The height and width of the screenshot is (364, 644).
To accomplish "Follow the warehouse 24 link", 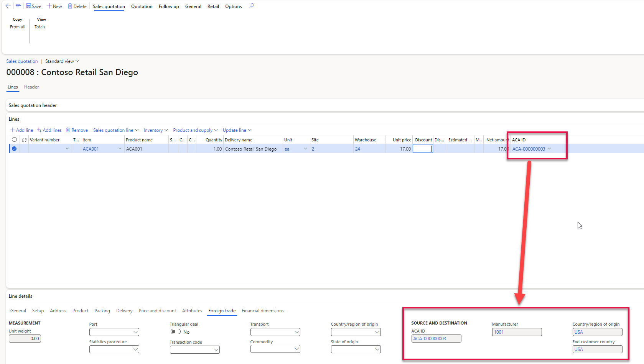I will click(357, 149).
